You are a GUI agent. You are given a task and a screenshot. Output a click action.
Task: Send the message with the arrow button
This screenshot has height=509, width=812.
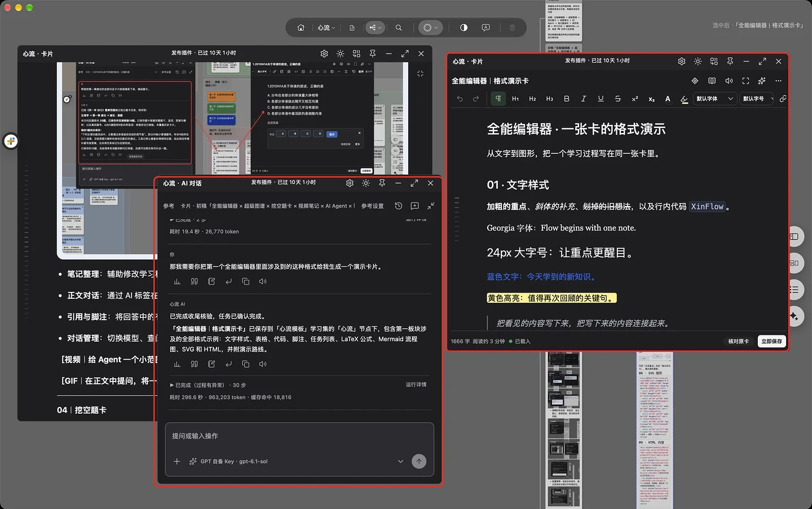click(x=419, y=461)
